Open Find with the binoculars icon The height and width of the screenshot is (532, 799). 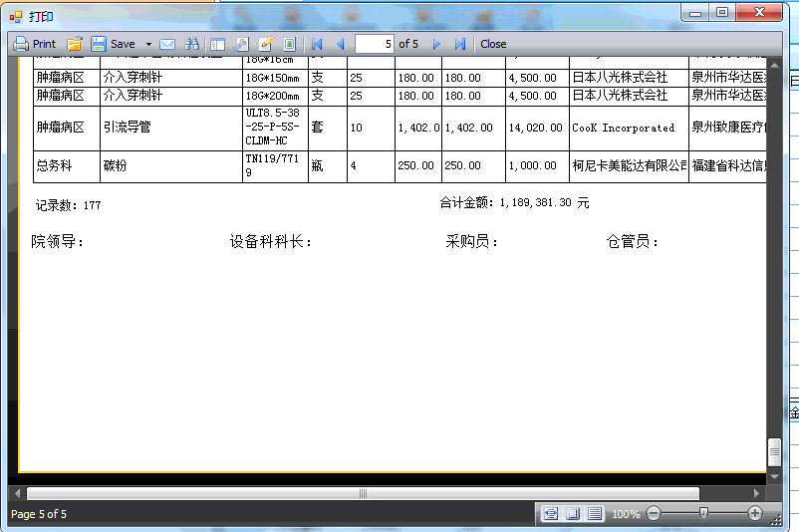click(191, 44)
